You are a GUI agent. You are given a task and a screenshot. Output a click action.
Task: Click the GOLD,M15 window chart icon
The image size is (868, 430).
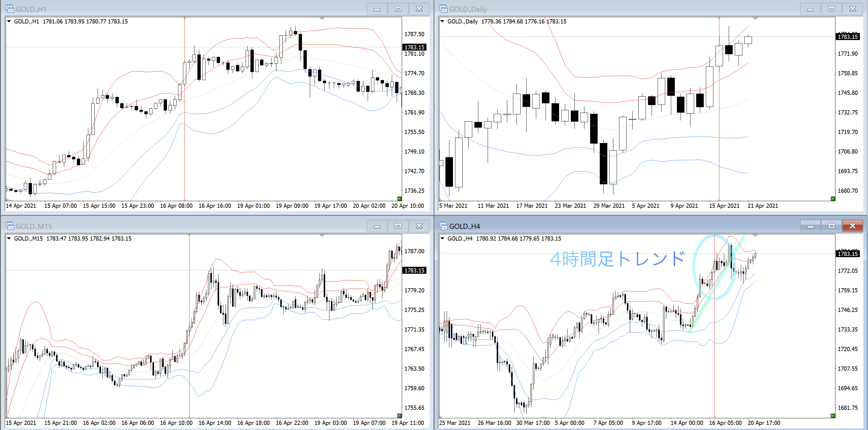click(x=10, y=226)
